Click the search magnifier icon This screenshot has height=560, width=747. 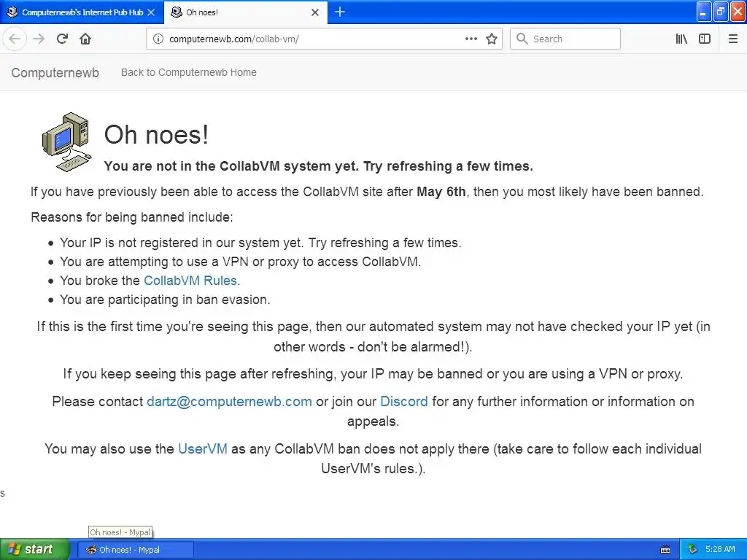[x=522, y=39]
